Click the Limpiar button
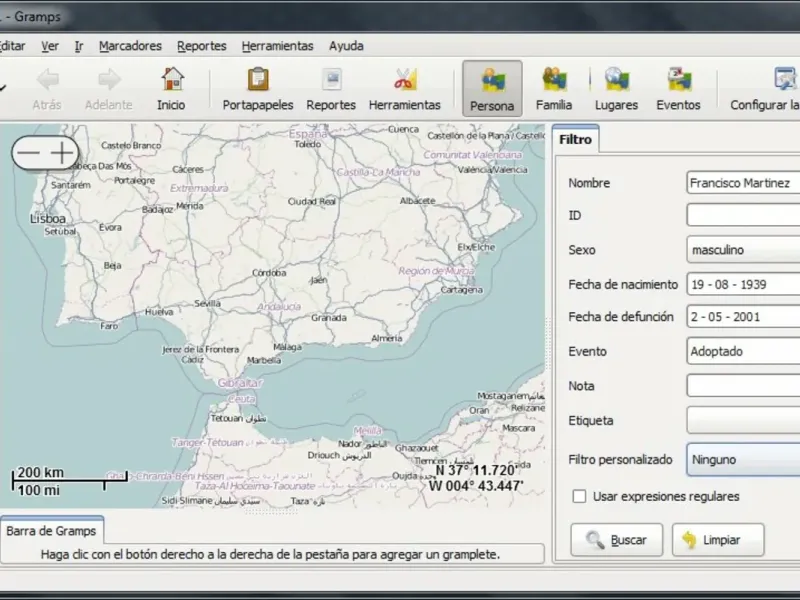The image size is (800, 600). pos(717,540)
